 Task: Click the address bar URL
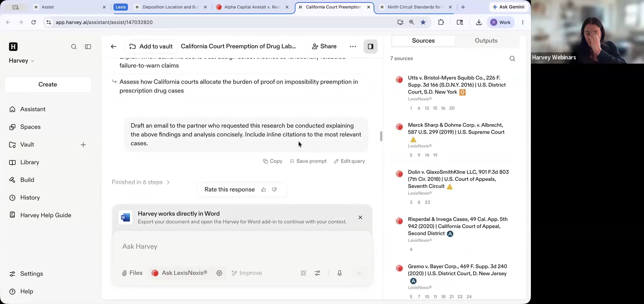[104, 22]
